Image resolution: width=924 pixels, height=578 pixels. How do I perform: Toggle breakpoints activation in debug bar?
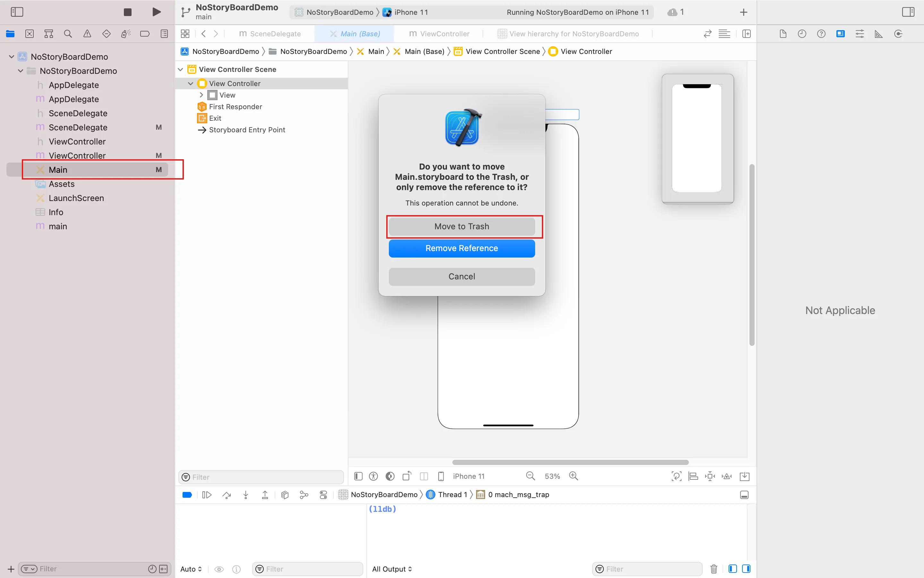pos(187,495)
